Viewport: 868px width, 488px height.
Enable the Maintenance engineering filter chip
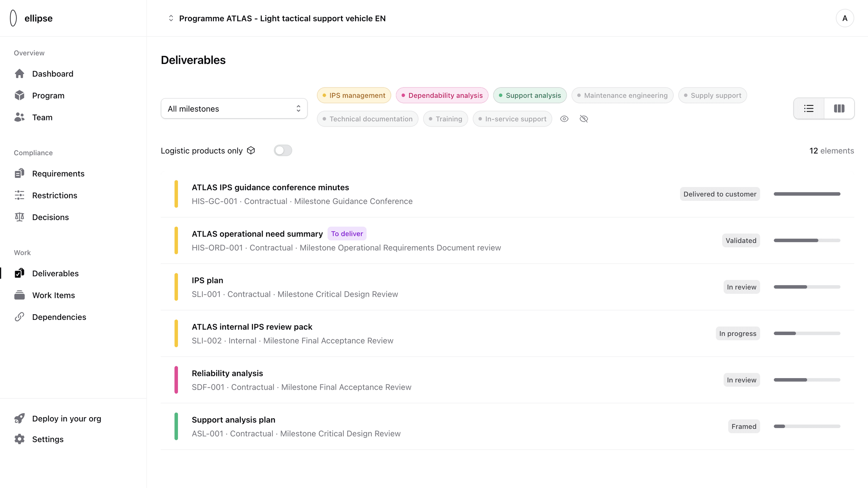click(622, 95)
